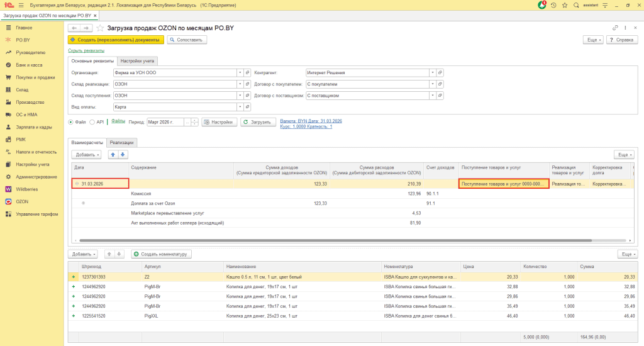The height and width of the screenshot is (346, 644).
Task: Go forward with right arrow button
Action: (x=86, y=28)
